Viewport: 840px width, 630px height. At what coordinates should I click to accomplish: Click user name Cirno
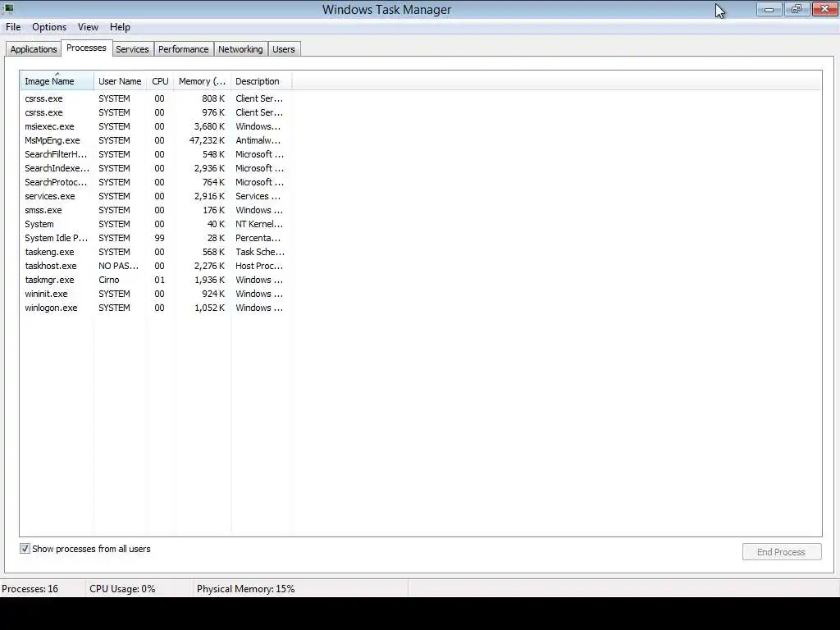[x=109, y=280]
